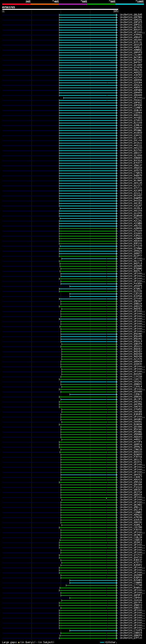Viewport: 146px width, 644px height.
Task: Select the UniRef100_C7XXF5 label
Action: coord(131,630)
